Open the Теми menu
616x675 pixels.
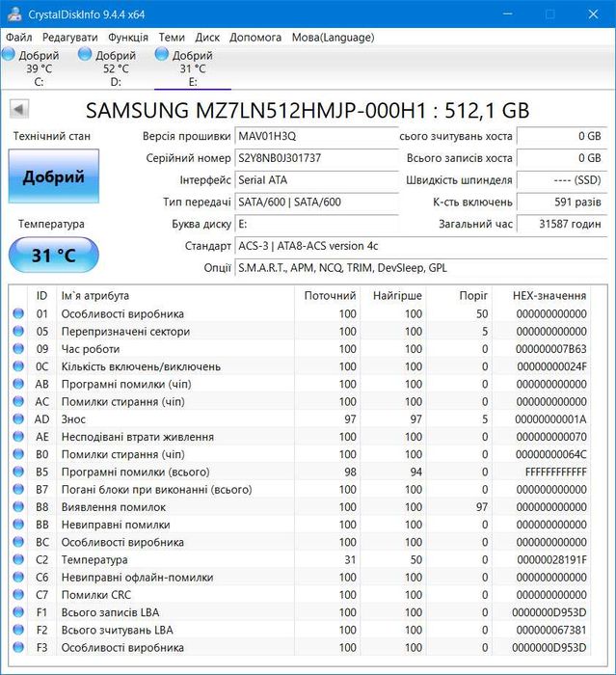click(x=172, y=38)
